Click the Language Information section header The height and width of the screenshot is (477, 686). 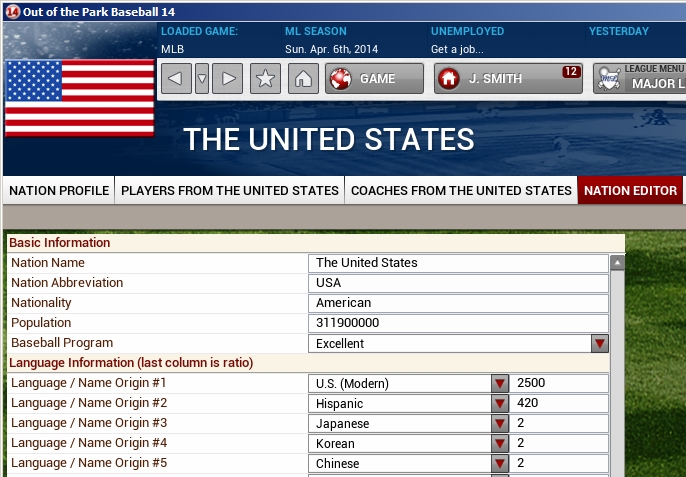pos(308,363)
